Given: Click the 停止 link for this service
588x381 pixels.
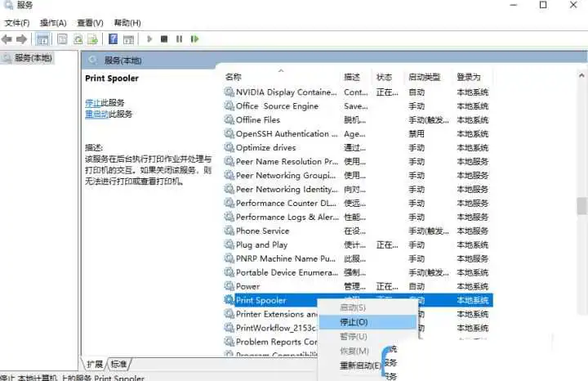Looking at the screenshot, I should pos(92,103).
